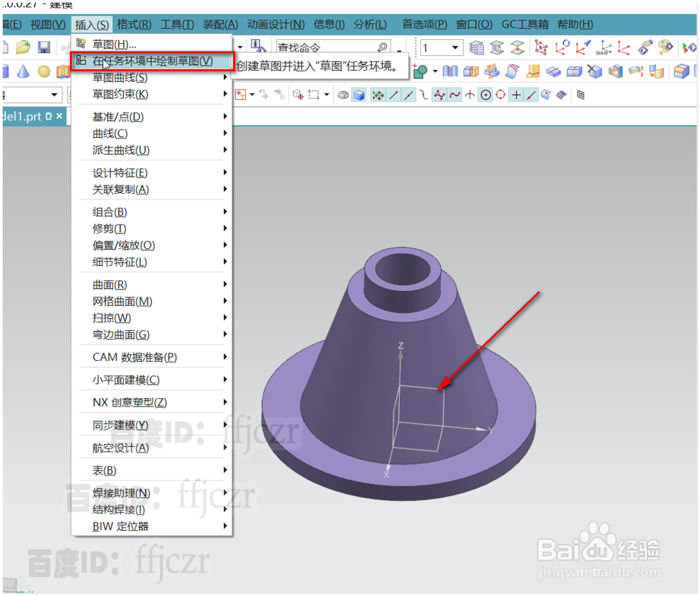Click the Rotate WCS icon
This screenshot has height=596, width=700.
(562, 48)
